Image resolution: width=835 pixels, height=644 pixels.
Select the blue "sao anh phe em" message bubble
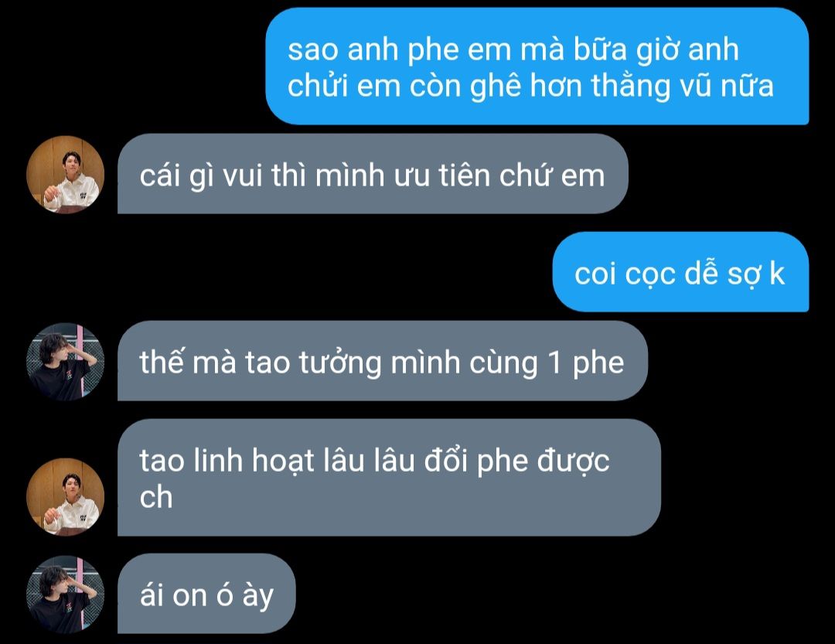click(x=537, y=66)
